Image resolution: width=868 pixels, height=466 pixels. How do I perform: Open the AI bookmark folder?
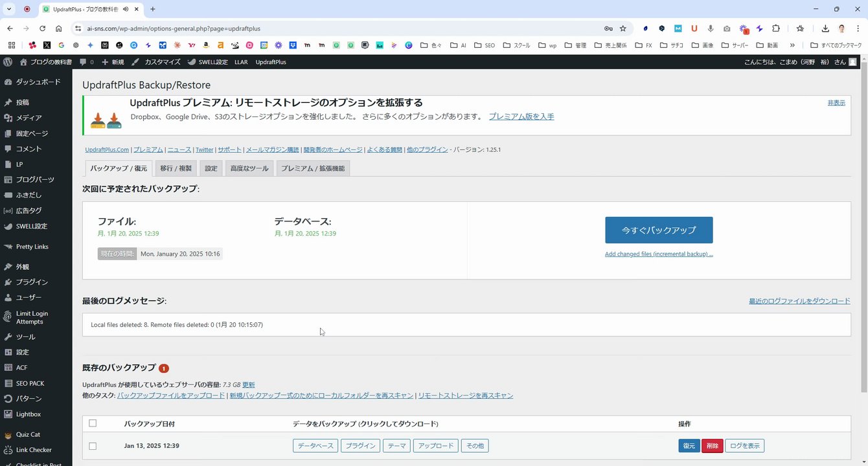tap(457, 45)
